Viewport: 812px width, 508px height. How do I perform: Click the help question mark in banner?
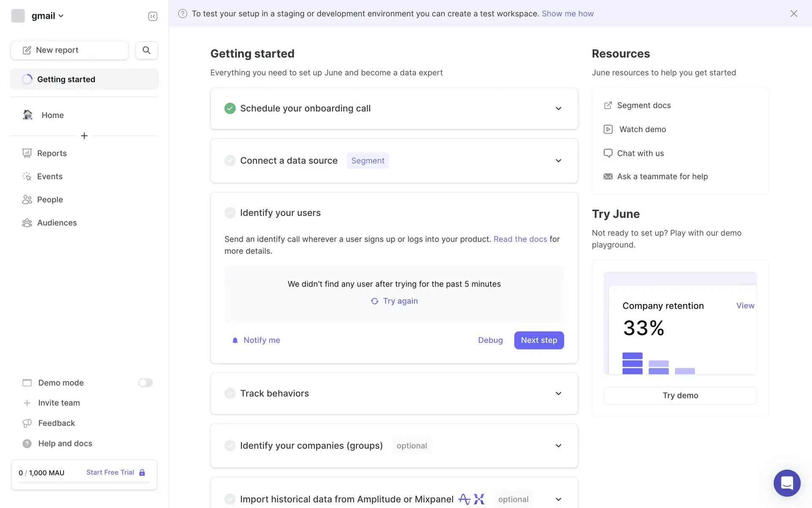(x=183, y=14)
